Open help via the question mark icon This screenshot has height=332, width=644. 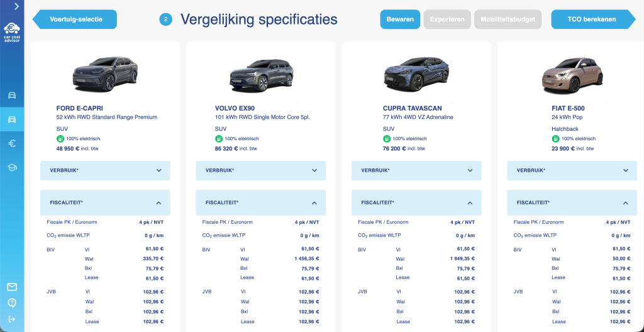pyautogui.click(x=12, y=303)
